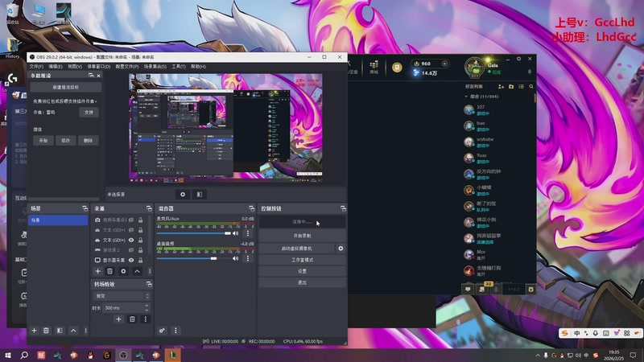
Task: Open the File(F) menu in OBS
Action: coord(36,67)
